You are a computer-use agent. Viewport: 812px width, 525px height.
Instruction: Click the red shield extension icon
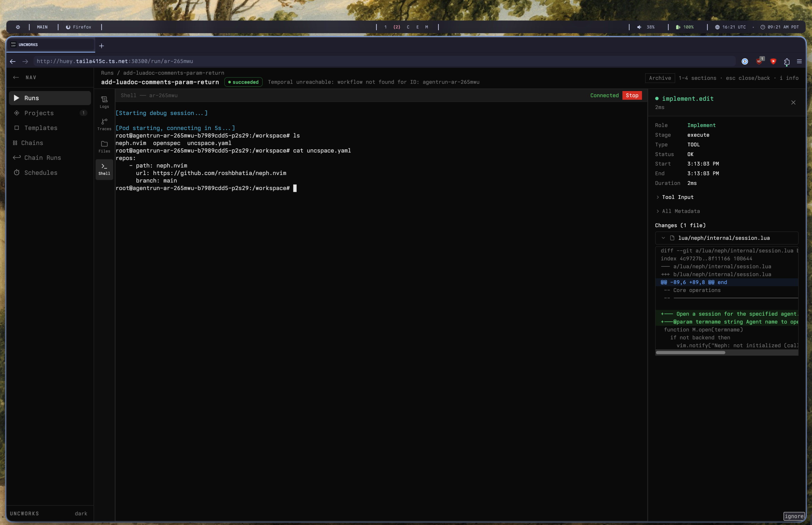773,61
